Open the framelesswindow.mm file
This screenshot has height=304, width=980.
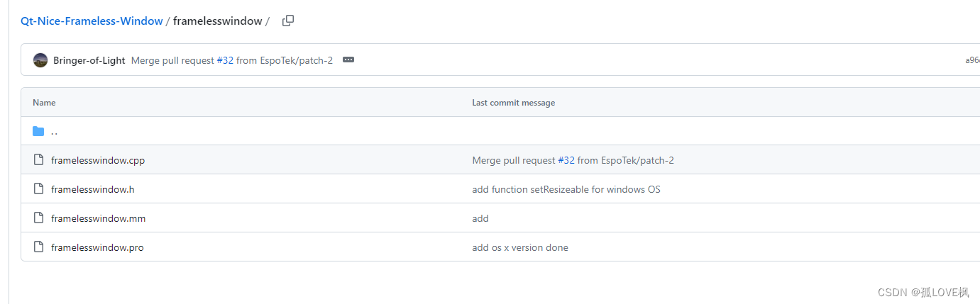click(98, 218)
